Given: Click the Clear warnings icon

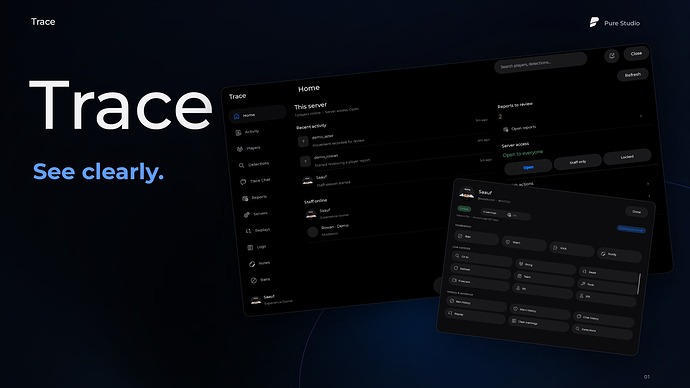Looking at the screenshot, I should 514,321.
